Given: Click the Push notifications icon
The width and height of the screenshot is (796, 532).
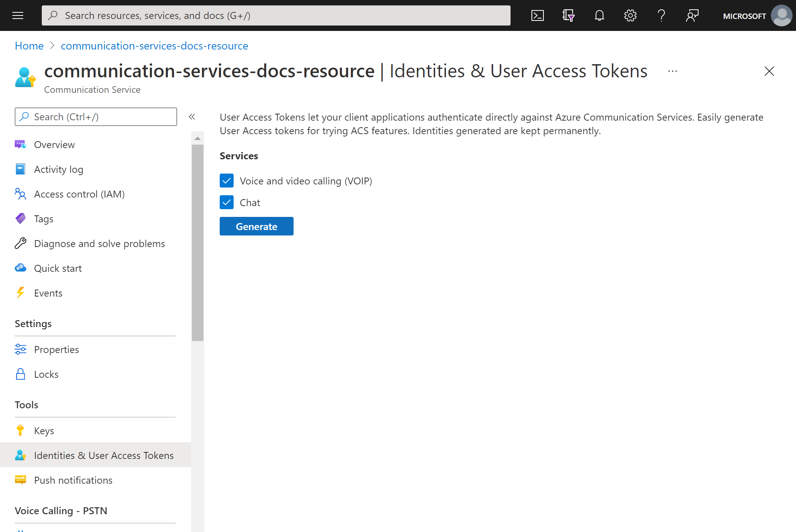Looking at the screenshot, I should click(x=21, y=480).
